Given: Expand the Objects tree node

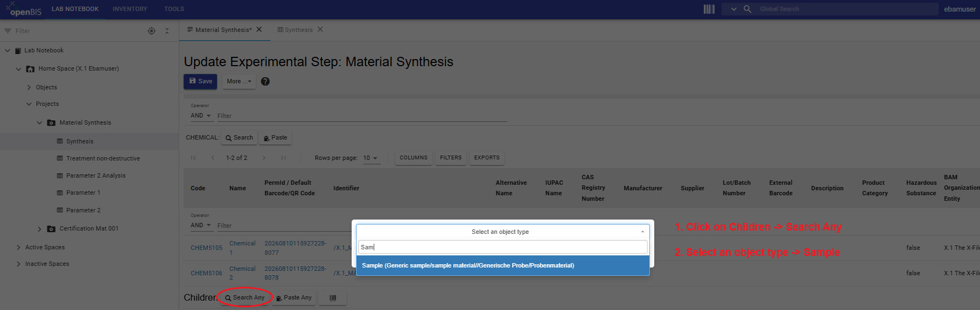Looking at the screenshot, I should click(x=29, y=87).
